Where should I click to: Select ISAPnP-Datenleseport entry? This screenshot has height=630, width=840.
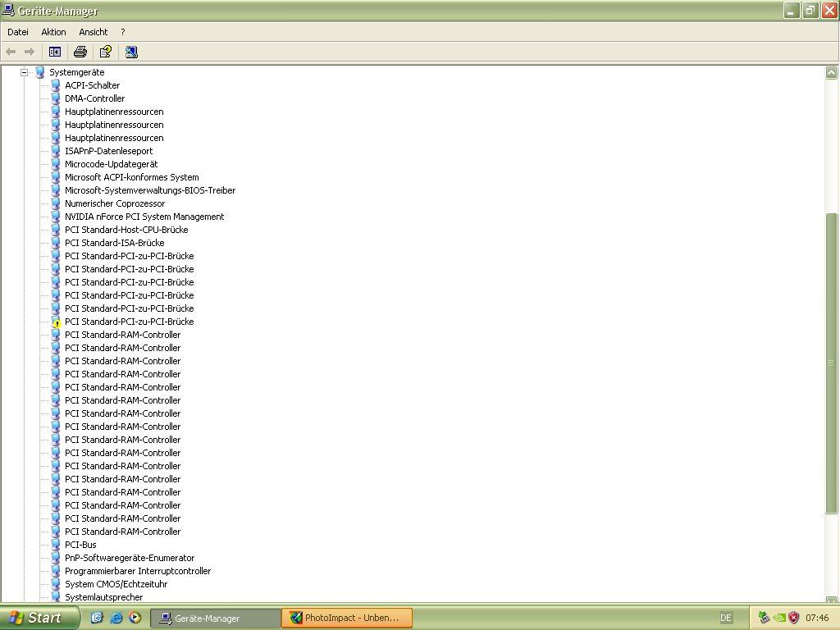tap(109, 151)
